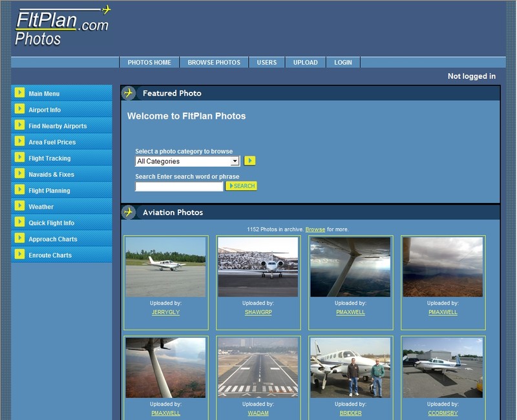Open the All Categories dropdown

187,161
